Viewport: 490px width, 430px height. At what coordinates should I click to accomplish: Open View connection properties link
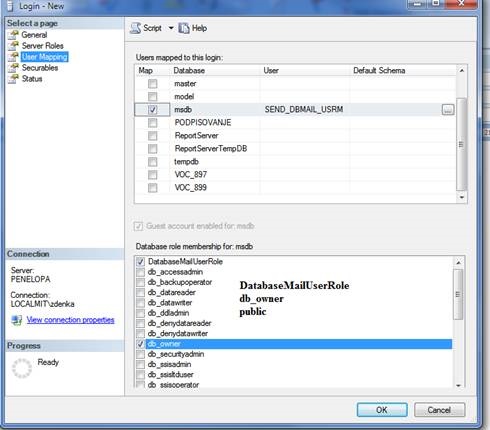[70, 320]
